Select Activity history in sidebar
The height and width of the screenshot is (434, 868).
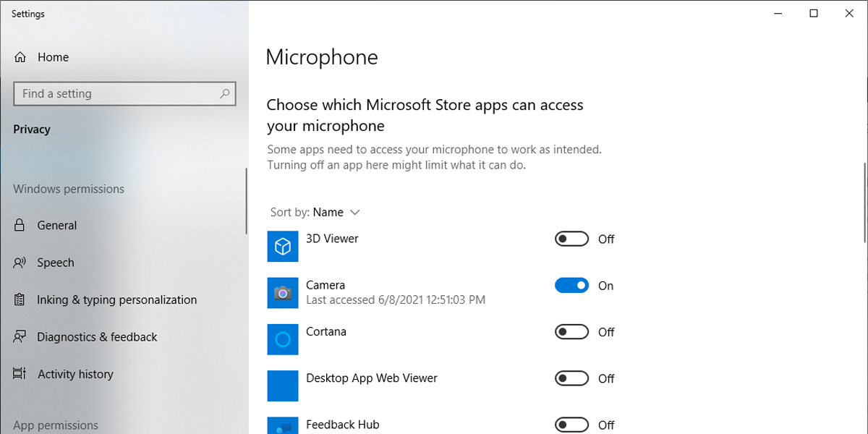pos(75,375)
